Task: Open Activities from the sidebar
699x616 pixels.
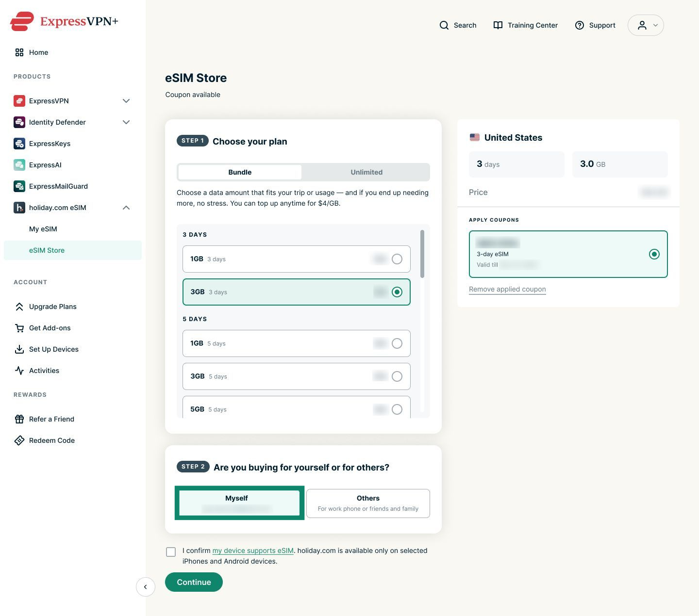Action: coord(44,371)
